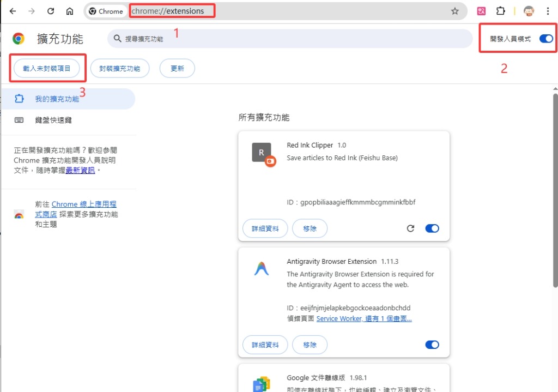
Task: Click the 載入未封裝項目 button
Action: tap(47, 68)
